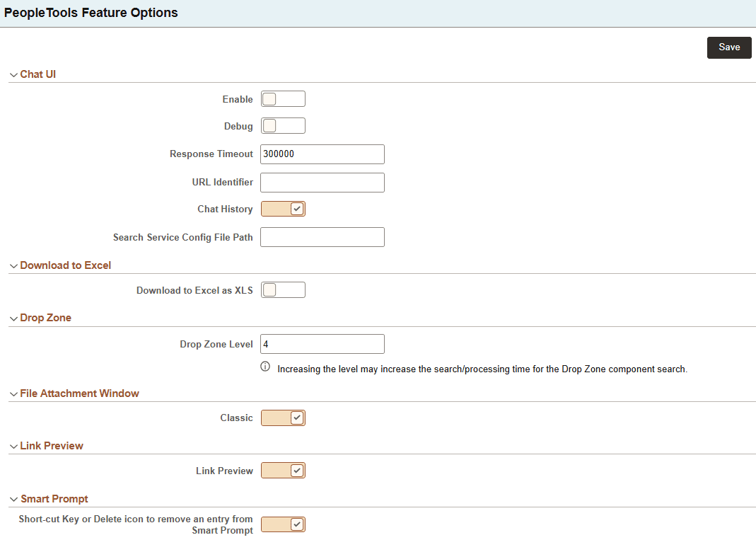
Task: Click the info icon beside the Drop Zone note
Action: [265, 367]
